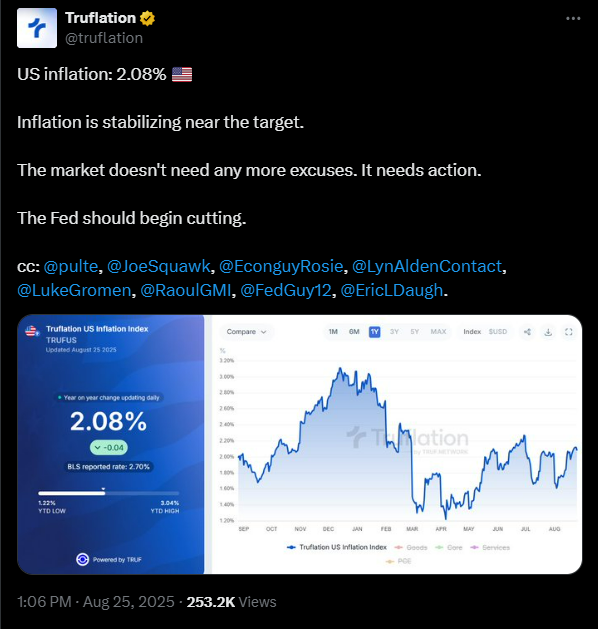The image size is (598, 629).
Task: Click the Truflation profile avatar
Action: pos(37,28)
